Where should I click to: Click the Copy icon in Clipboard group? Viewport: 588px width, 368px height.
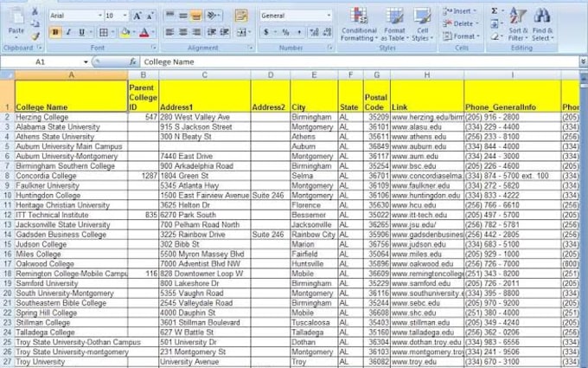tap(35, 23)
